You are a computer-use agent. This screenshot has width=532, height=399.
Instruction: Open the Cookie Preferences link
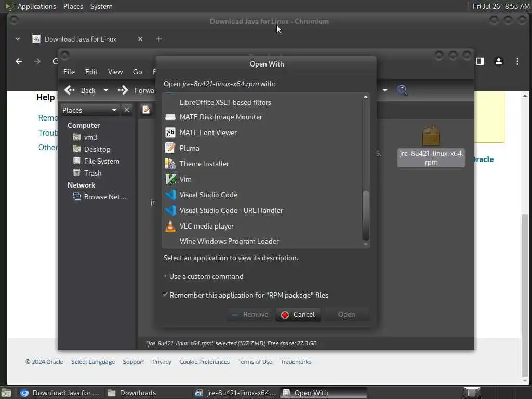pyautogui.click(x=205, y=362)
